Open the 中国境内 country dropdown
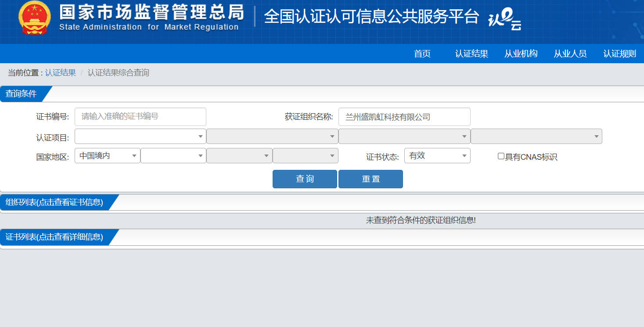 108,155
